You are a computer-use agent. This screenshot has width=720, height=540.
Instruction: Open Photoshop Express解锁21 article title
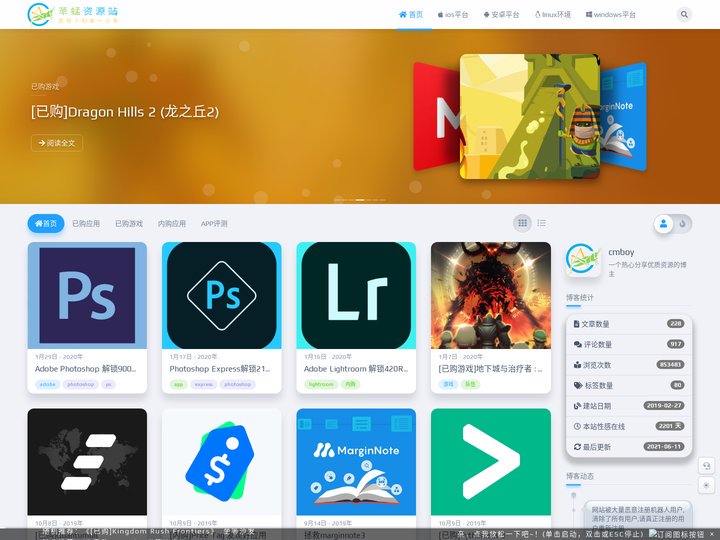tap(220, 369)
